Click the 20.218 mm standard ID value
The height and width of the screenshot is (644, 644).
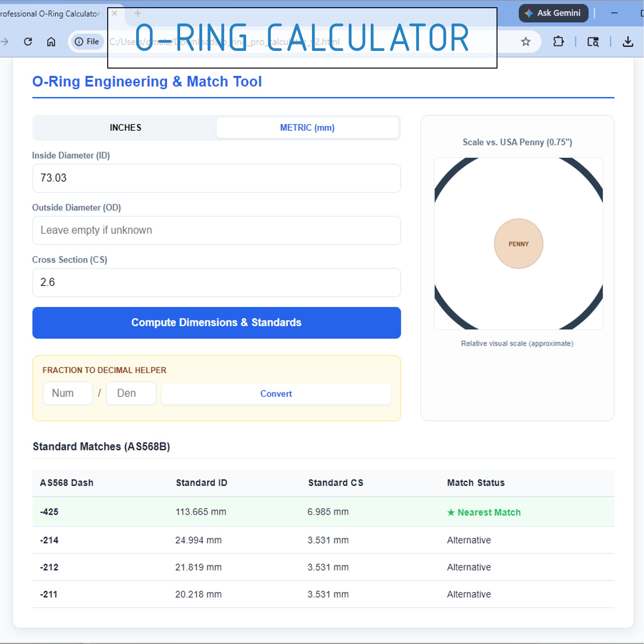[198, 594]
